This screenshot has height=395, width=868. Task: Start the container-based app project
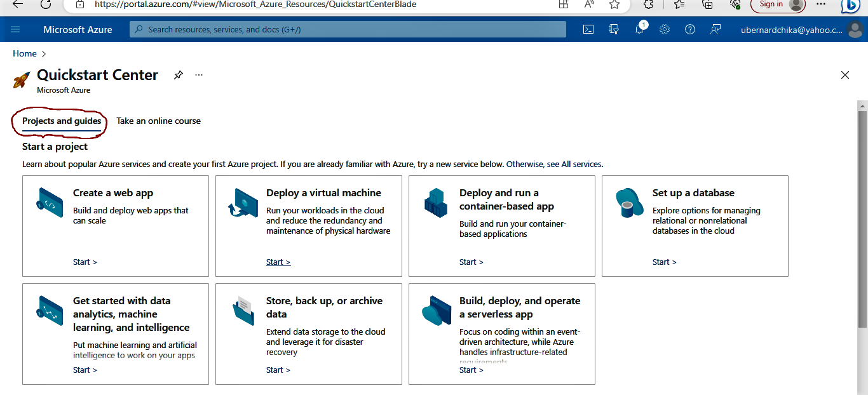pos(471,262)
